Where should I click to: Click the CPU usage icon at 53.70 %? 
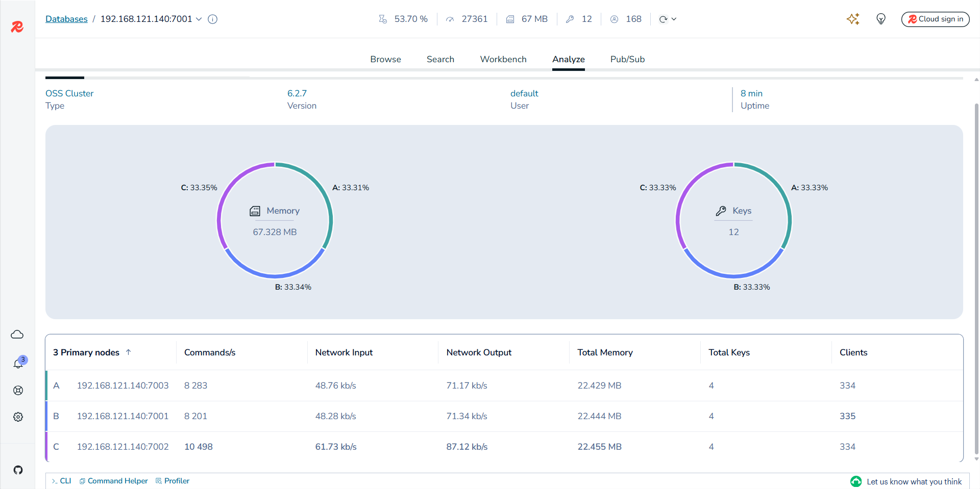point(383,19)
